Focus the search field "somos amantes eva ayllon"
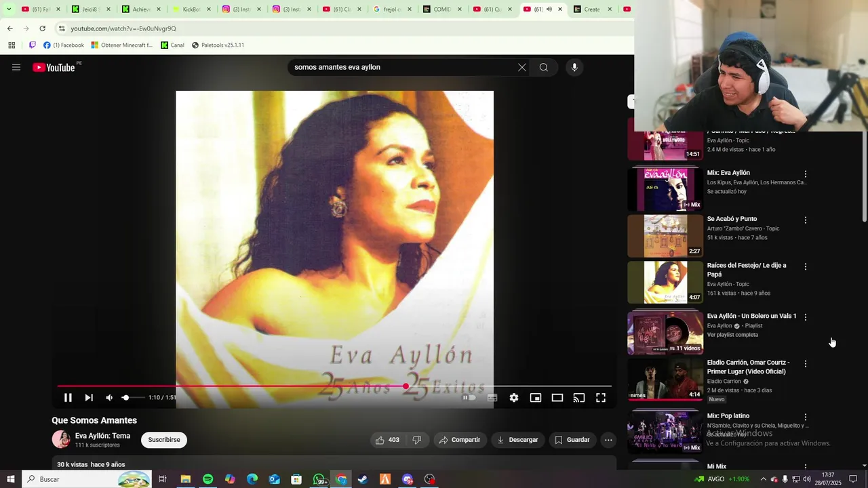This screenshot has height=488, width=868. 401,67
